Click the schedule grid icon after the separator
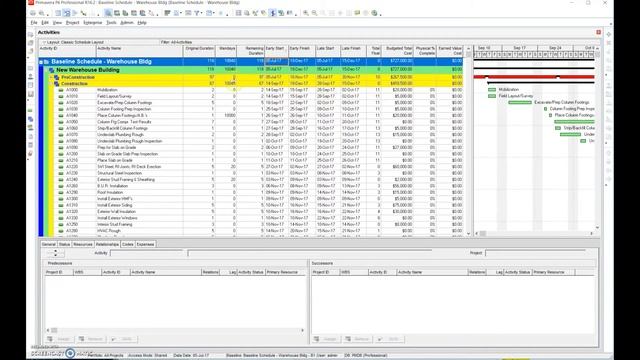The image size is (640, 360). pyautogui.click(x=238, y=13)
